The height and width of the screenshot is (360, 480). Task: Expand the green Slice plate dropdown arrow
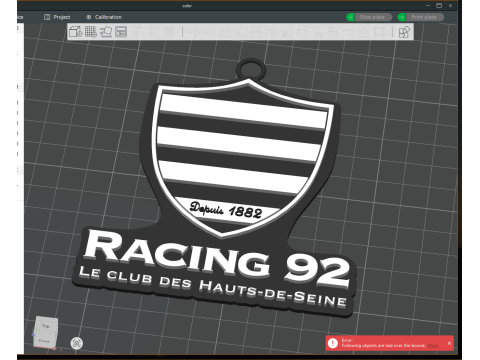350,17
